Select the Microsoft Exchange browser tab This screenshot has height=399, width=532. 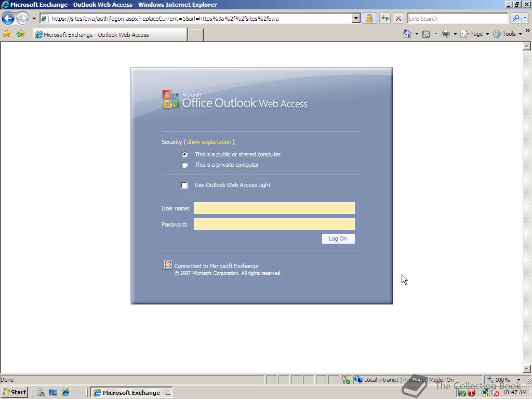pyautogui.click(x=110, y=35)
